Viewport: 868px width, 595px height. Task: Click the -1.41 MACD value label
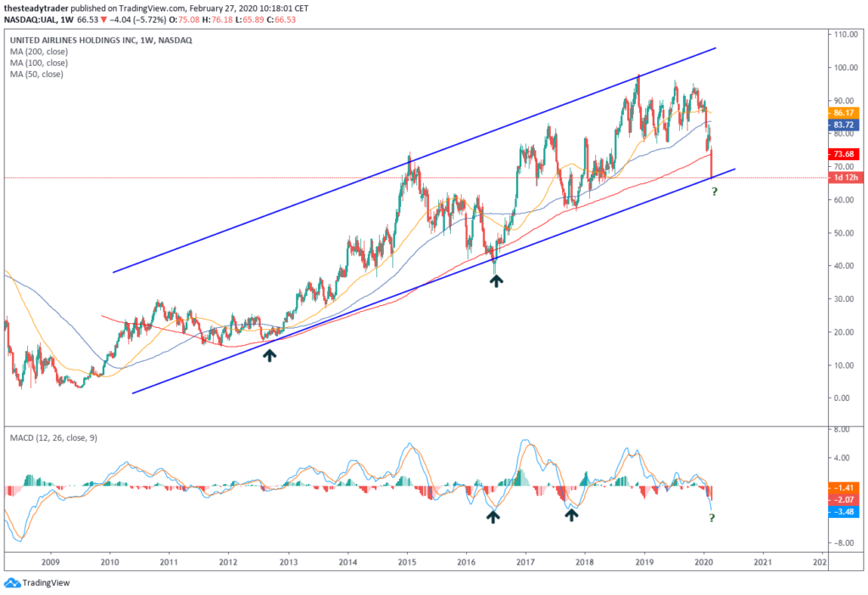pos(843,487)
